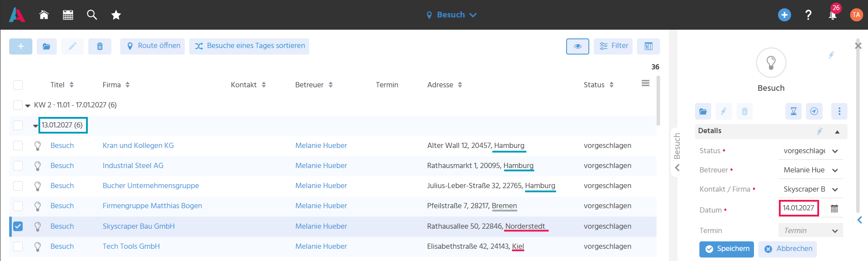Screen dimensions: 868x261
Task: Click trash icon in detail panel
Action: (x=744, y=111)
